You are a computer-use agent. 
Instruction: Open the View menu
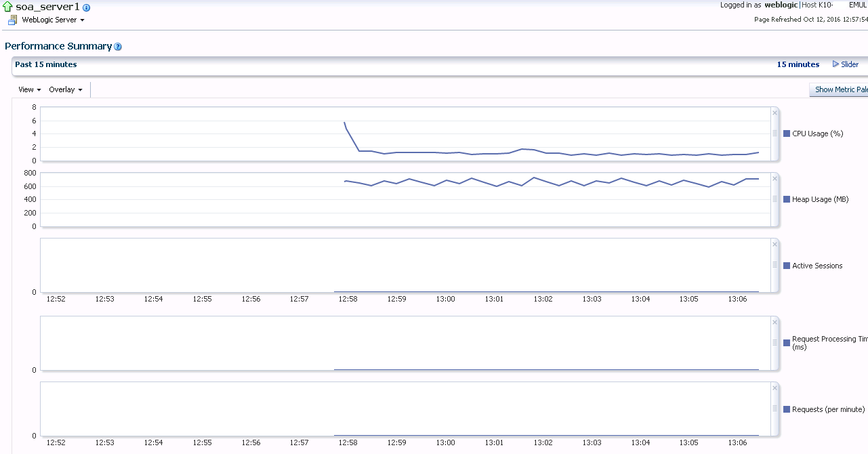click(x=30, y=89)
